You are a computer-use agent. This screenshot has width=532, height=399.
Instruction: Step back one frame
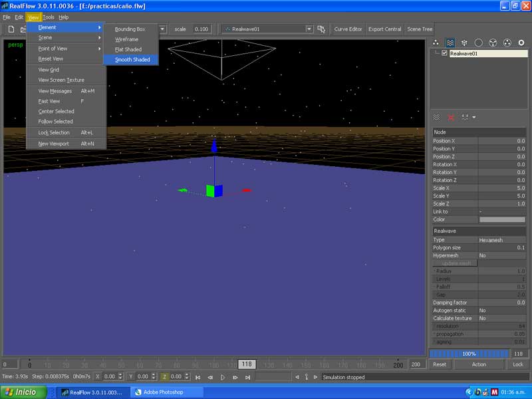point(210,377)
